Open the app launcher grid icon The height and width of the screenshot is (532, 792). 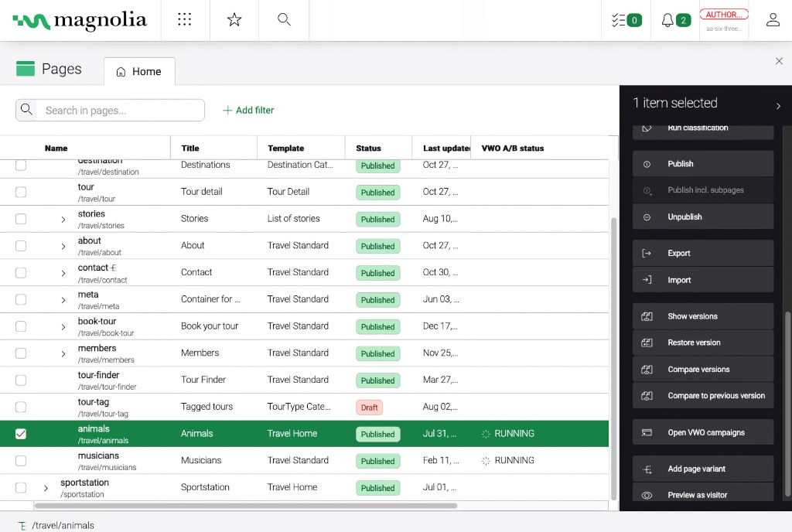pos(184,20)
